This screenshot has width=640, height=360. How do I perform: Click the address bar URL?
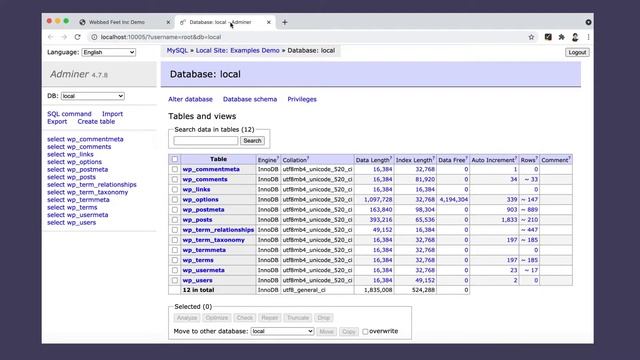[x=161, y=37]
